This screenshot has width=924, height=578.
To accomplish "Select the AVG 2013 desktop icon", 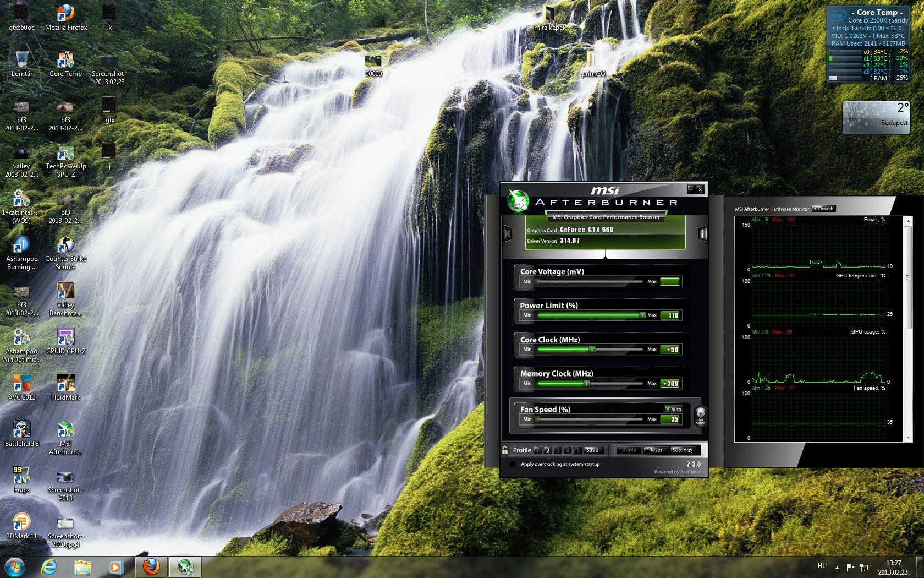I will [21, 388].
